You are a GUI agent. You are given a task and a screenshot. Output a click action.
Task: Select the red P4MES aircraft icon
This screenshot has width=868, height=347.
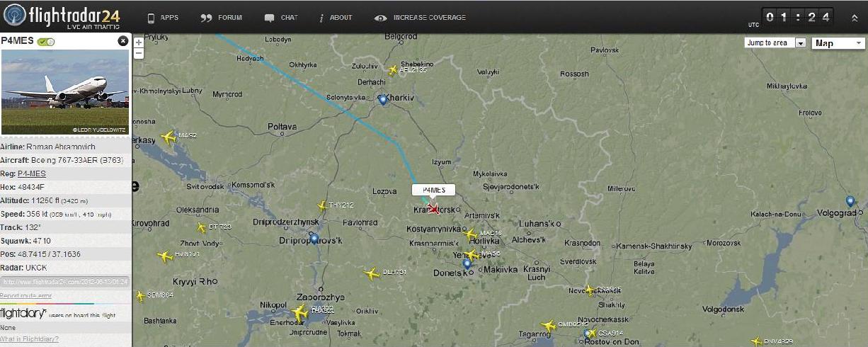[433, 208]
